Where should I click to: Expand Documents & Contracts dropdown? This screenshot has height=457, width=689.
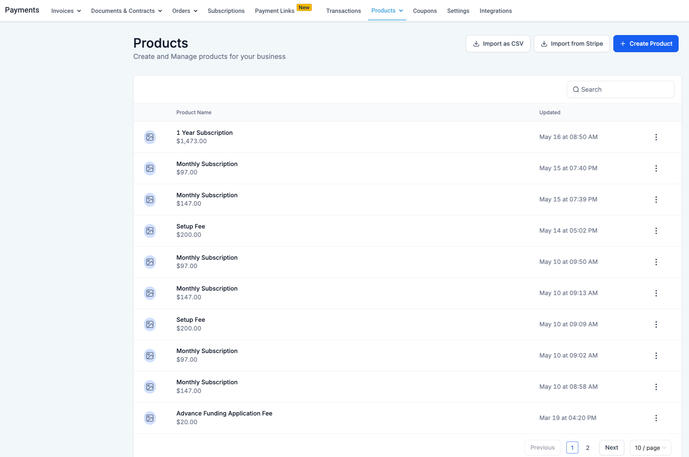[x=126, y=11]
